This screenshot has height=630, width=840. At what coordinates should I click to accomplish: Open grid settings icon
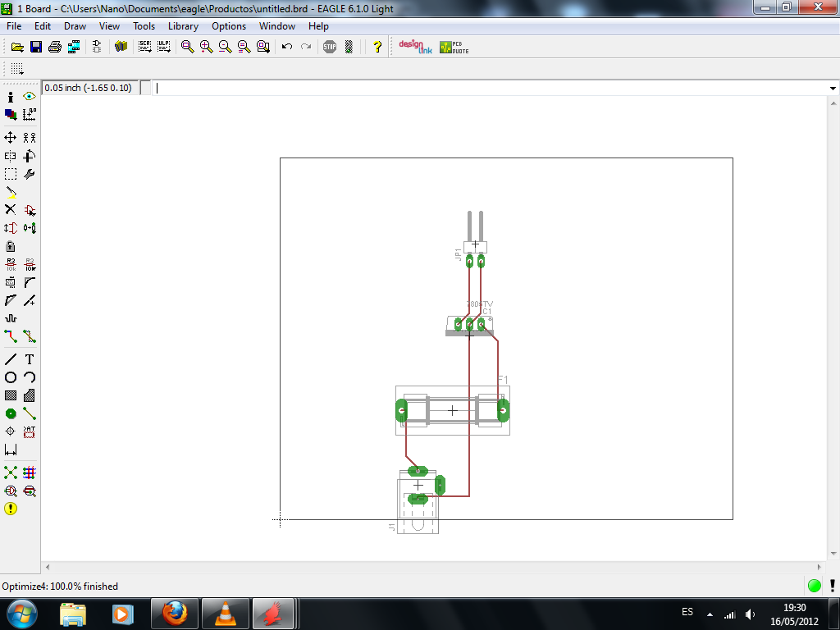17,69
